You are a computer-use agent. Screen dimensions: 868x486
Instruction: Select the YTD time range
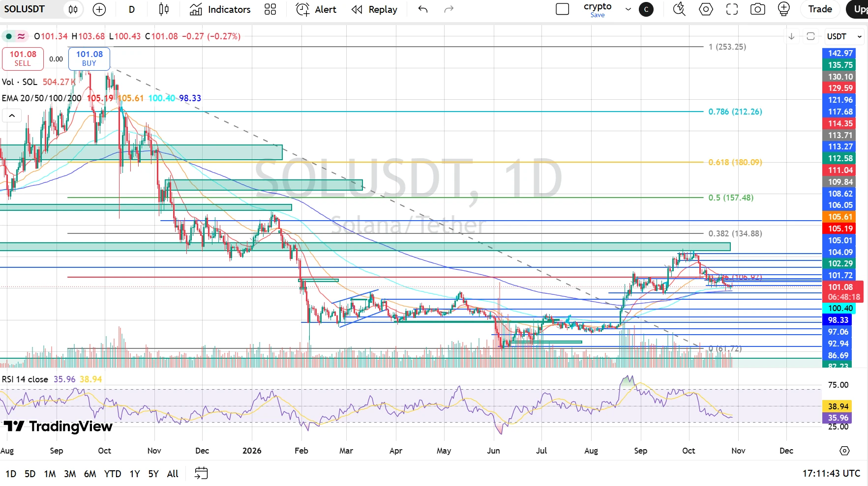point(113,474)
